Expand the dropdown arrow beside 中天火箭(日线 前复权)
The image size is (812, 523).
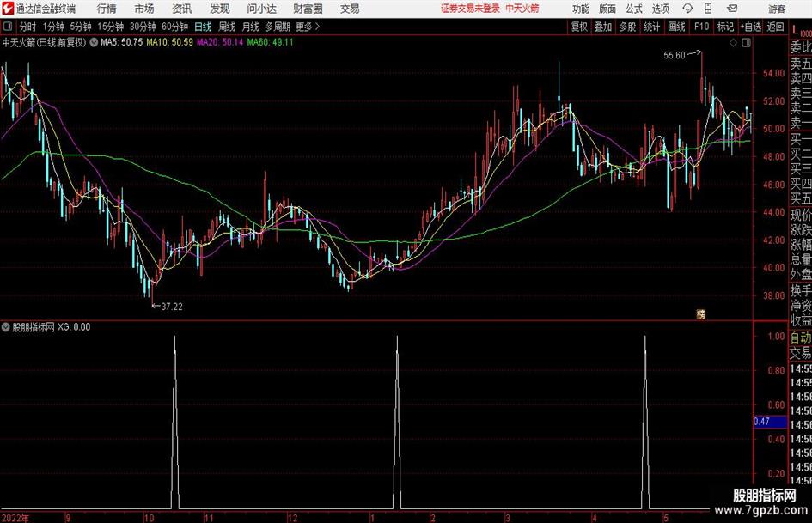pos(94,42)
